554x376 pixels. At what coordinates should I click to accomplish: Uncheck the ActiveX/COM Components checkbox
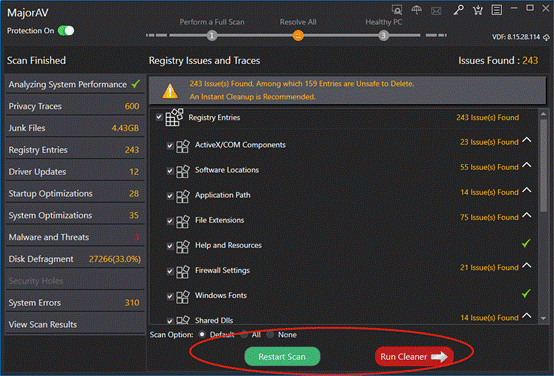click(170, 146)
